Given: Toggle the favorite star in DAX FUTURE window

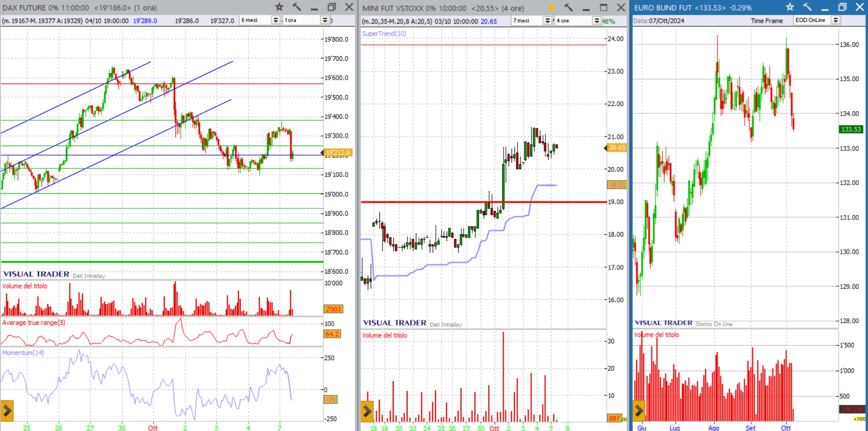Looking at the screenshot, I should coord(279,7).
